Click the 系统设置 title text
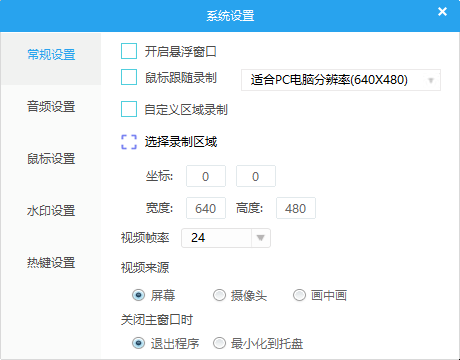 230,16
